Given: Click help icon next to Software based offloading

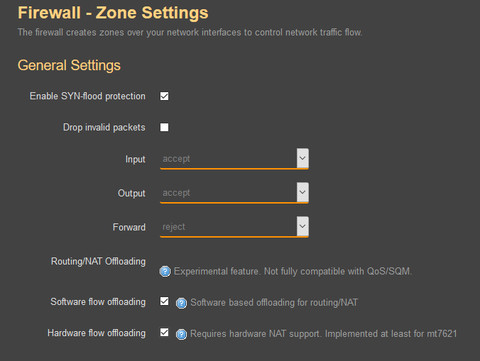Looking at the screenshot, I should coord(181,303).
